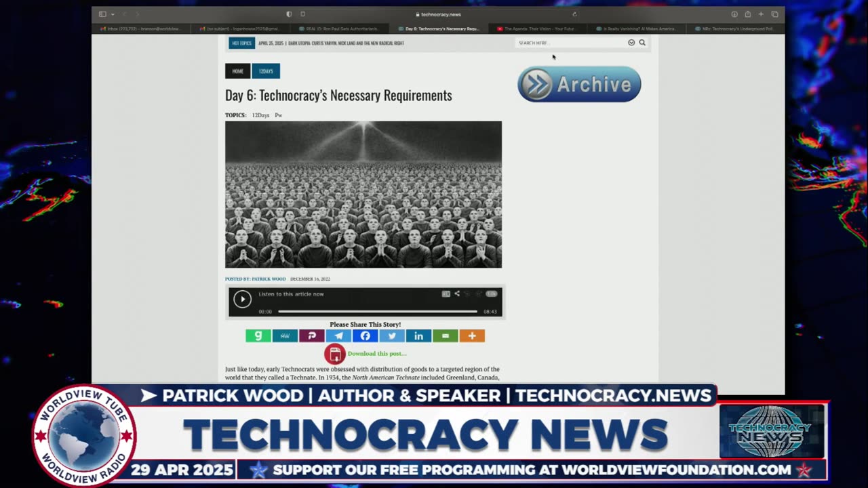Open Safari share menu
868x488 pixels.
[x=748, y=14]
